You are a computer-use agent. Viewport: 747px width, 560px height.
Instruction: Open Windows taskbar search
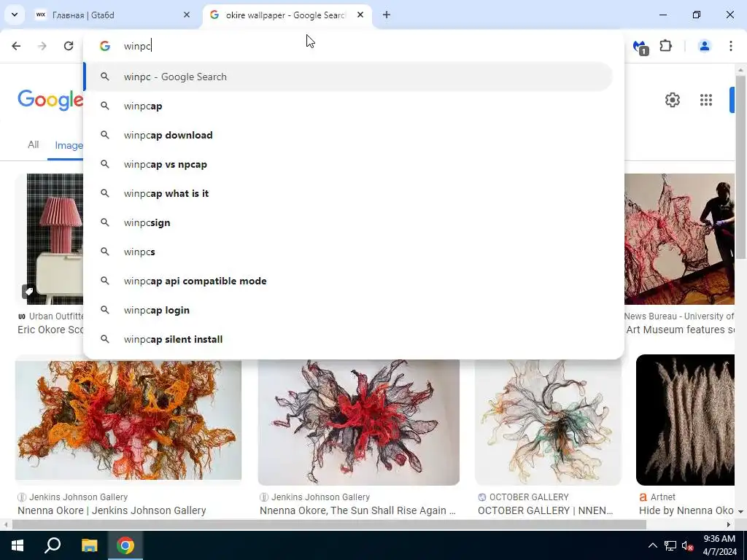coord(53,545)
